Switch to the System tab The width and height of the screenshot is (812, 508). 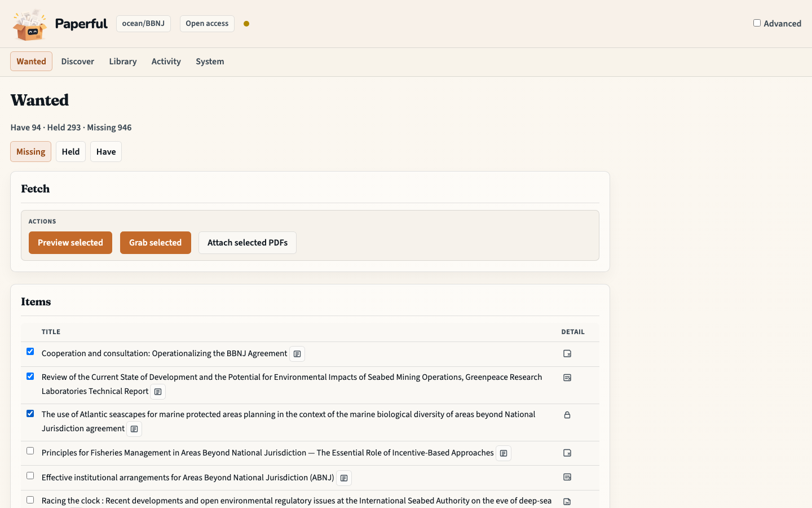(210, 62)
